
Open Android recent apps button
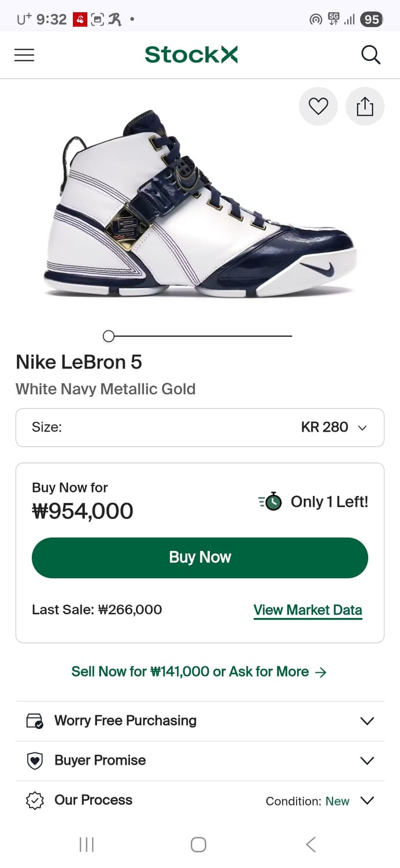[86, 845]
